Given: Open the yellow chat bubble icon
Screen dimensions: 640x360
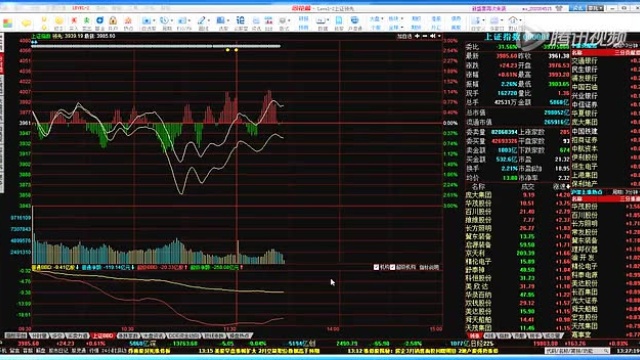Looking at the screenshot, I should coord(26,22).
